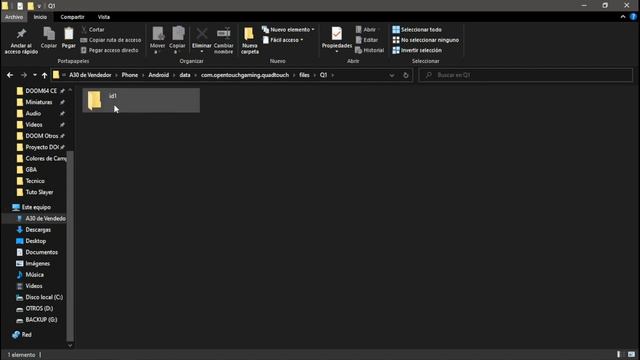Open the recent locations dropdown arrow
This screenshot has height=360, width=640.
click(x=35, y=75)
